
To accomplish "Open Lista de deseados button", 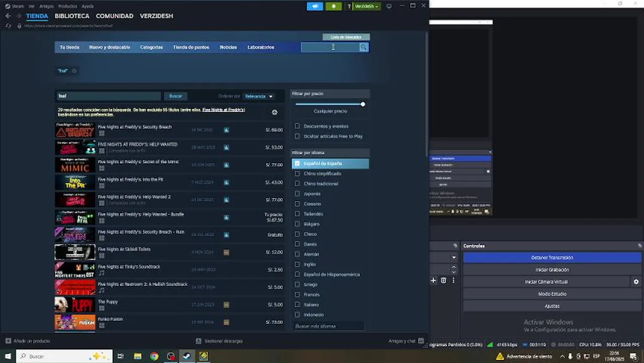I will pos(346,37).
